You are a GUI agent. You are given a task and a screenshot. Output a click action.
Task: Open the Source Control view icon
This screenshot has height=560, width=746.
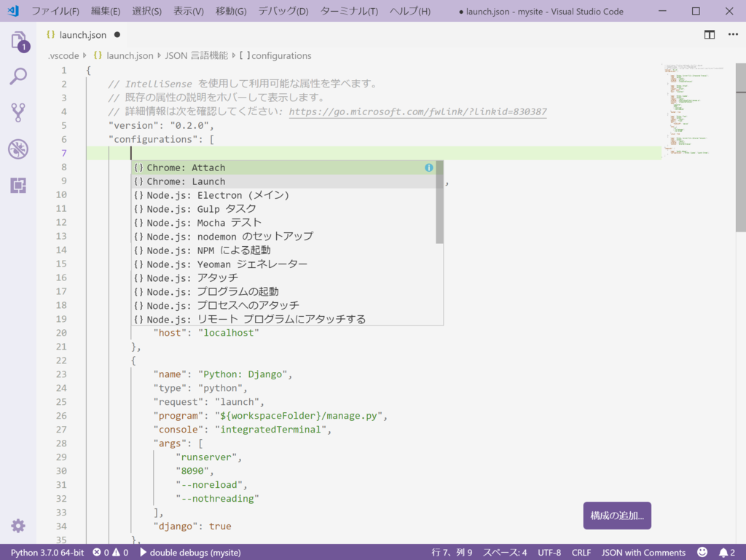[x=18, y=113]
